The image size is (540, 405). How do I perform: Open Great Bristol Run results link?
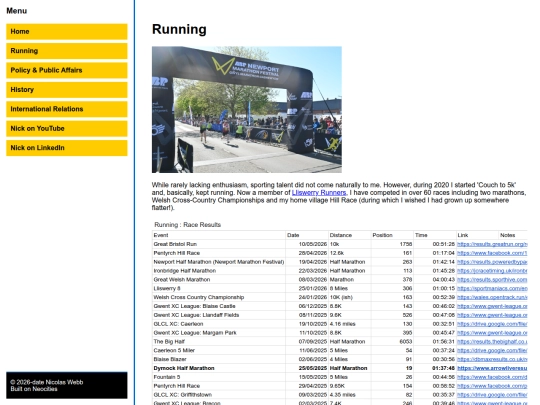click(492, 244)
